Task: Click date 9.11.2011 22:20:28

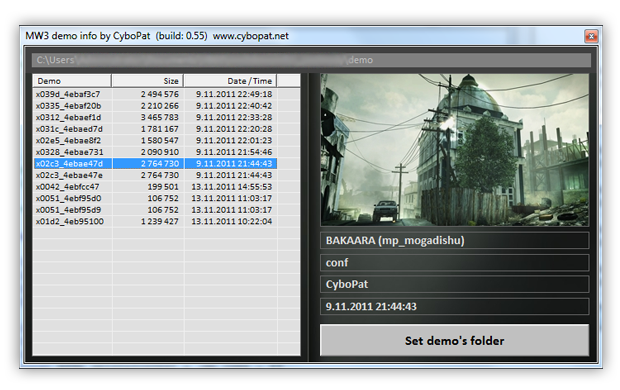Action: tap(234, 129)
